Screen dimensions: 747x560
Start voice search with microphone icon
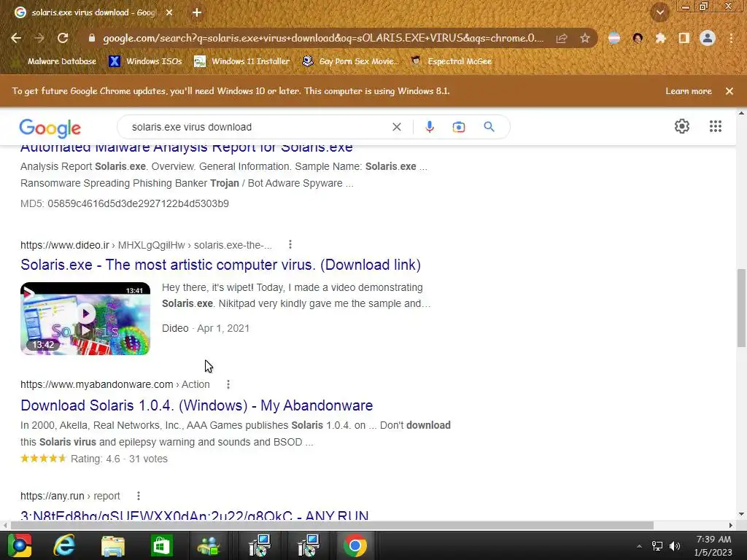pos(430,127)
